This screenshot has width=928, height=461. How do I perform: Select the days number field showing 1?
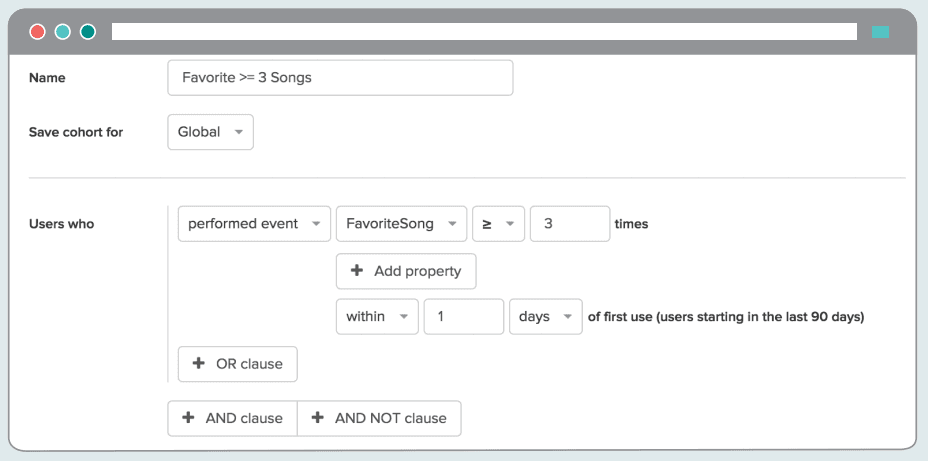[x=463, y=316]
